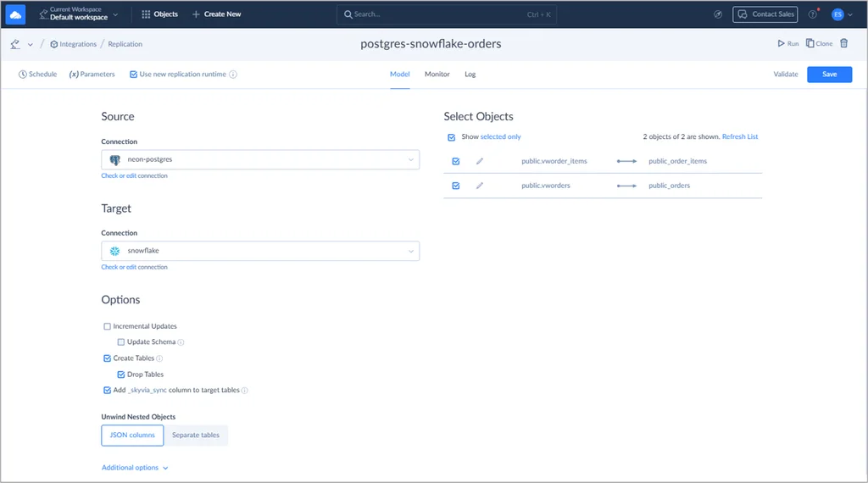Go to Integrations breadcrumb link
The height and width of the screenshot is (483, 868).
pyautogui.click(x=73, y=44)
